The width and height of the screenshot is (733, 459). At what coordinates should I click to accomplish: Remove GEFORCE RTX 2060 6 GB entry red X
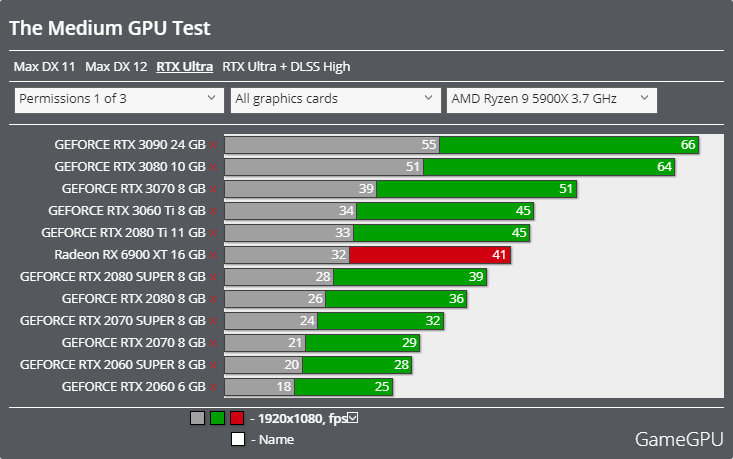[x=213, y=387]
